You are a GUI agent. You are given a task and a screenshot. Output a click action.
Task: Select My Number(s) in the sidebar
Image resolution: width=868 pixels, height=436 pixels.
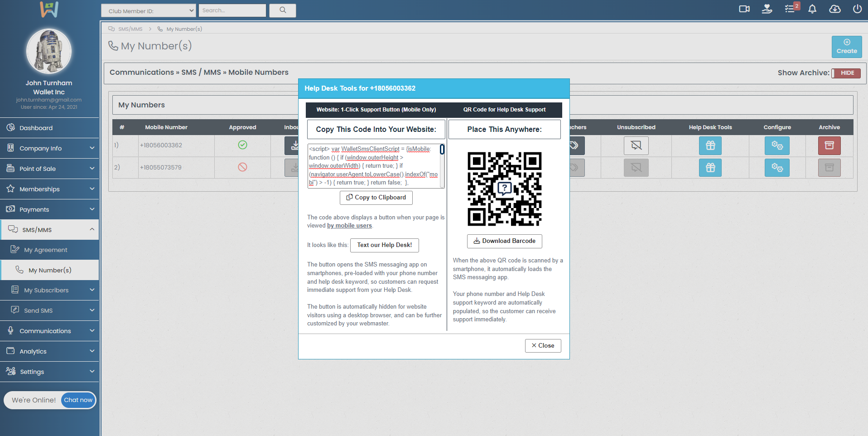pos(49,270)
